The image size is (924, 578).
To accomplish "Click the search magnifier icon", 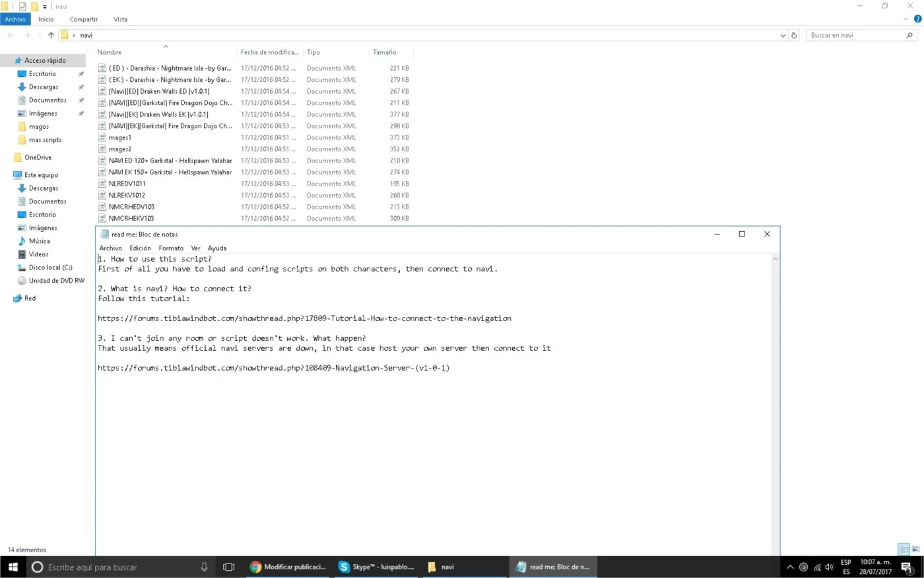I will [x=909, y=35].
